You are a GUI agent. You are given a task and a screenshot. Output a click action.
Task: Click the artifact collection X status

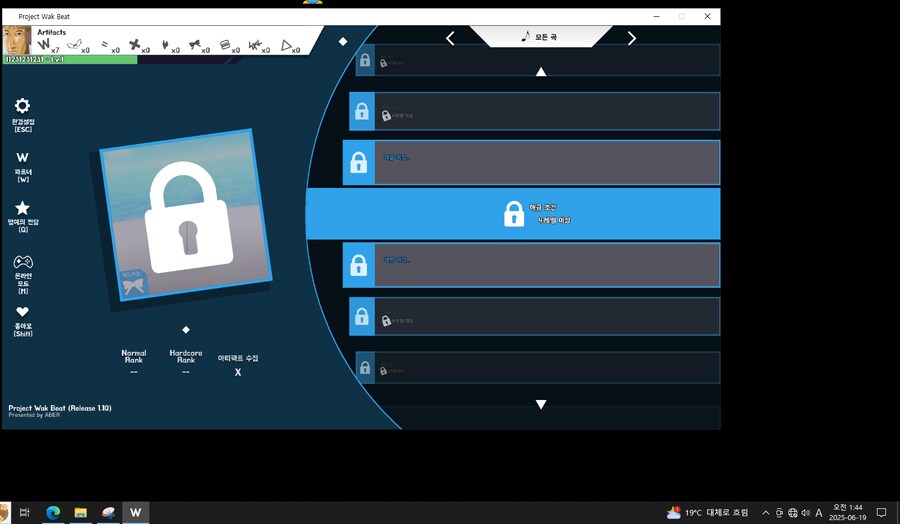click(x=238, y=372)
